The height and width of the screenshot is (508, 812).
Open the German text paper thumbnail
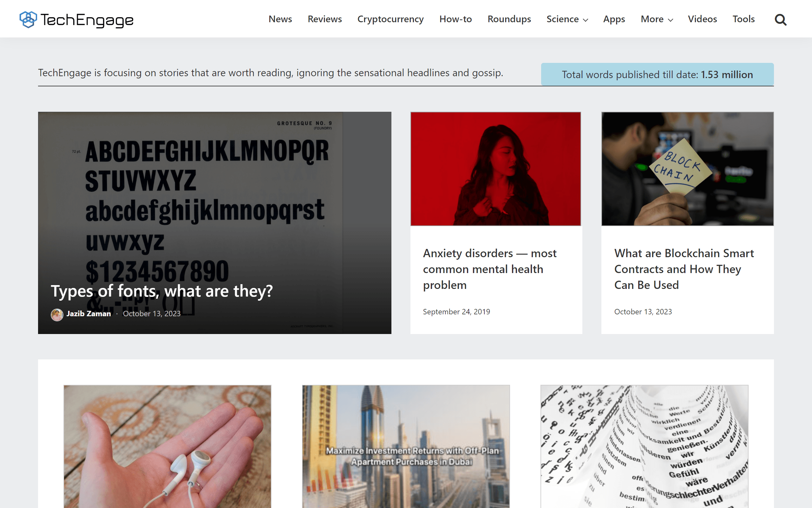coord(644,446)
